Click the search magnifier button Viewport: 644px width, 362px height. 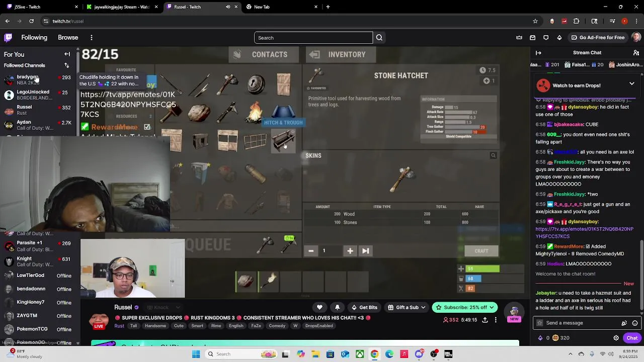click(x=379, y=38)
